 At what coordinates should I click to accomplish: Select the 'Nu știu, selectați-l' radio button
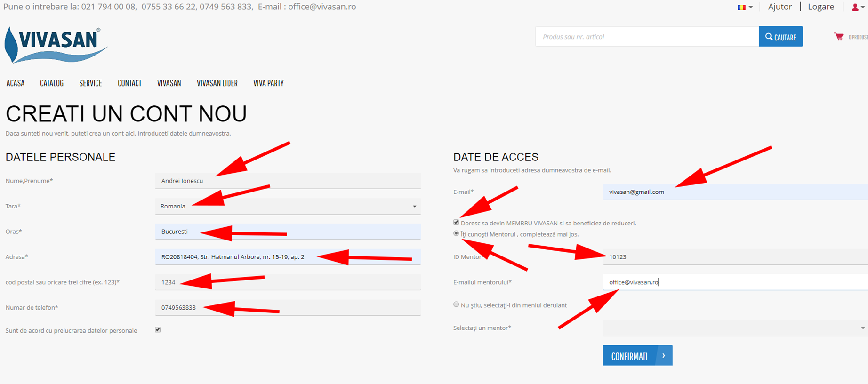click(456, 304)
